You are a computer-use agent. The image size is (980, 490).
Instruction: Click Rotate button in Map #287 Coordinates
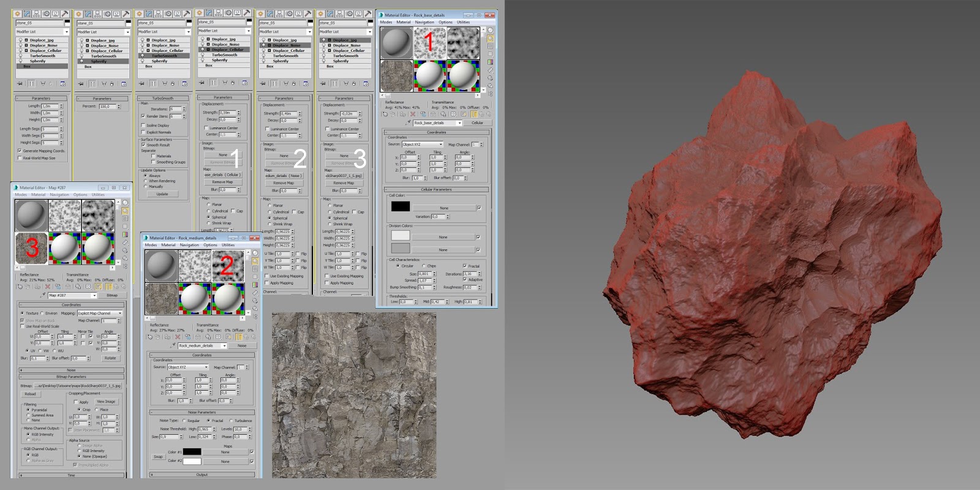click(110, 358)
